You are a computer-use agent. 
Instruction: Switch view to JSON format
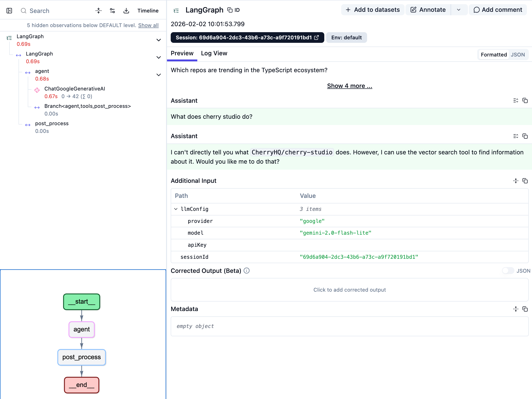click(x=518, y=55)
